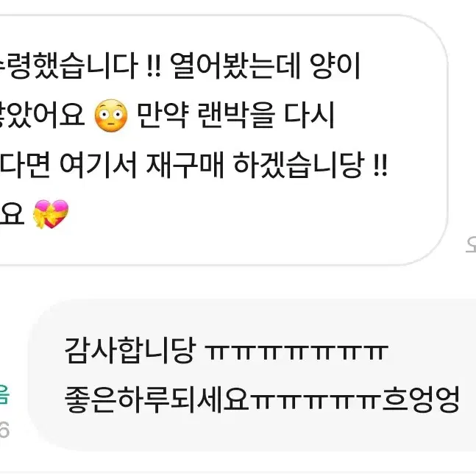Click the gray number below the green text

[x=4, y=430]
